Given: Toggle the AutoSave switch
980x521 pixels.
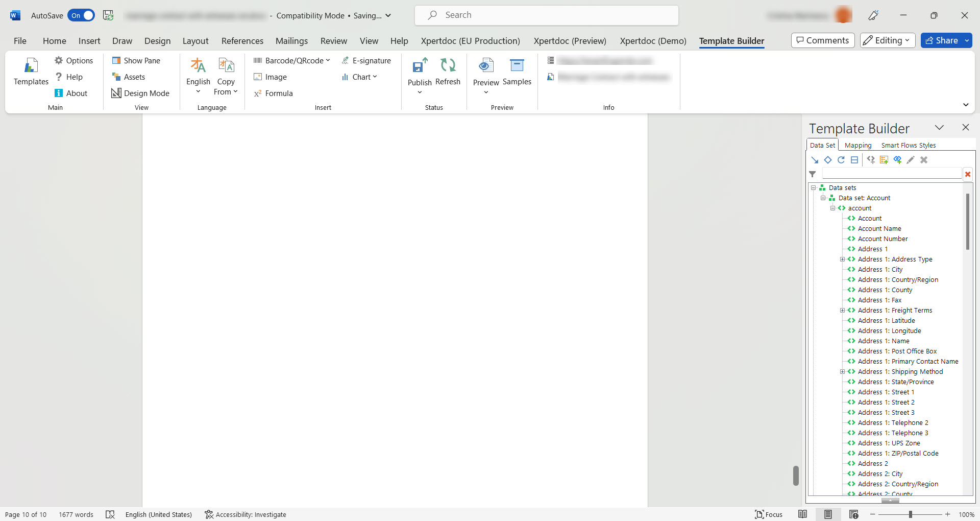Looking at the screenshot, I should [81, 15].
